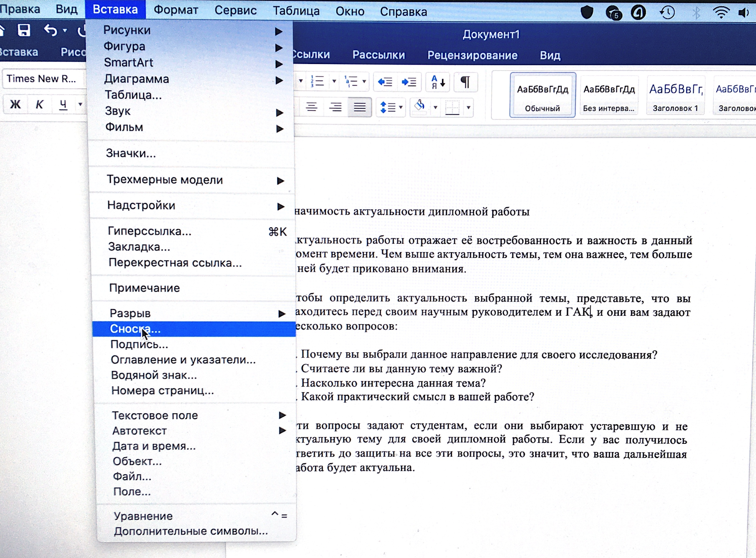Choose Таблица... menu entry

coord(192,95)
